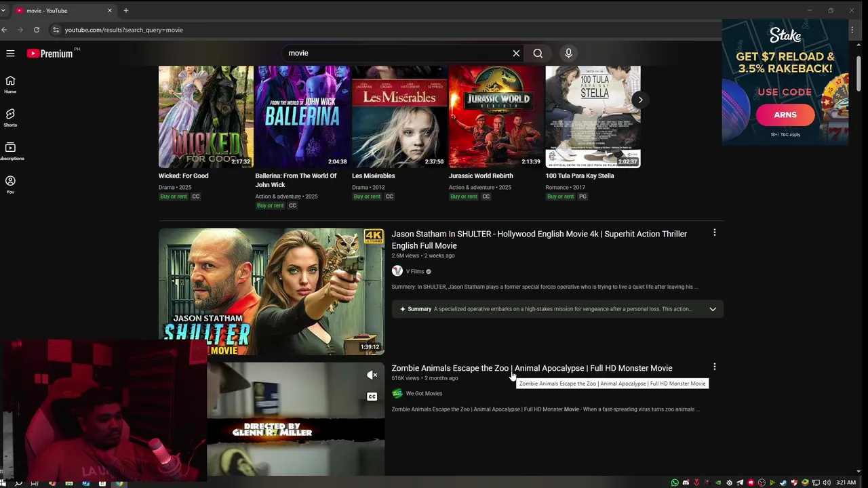Toggle captions on the video preview
868x488 pixels.
372,396
